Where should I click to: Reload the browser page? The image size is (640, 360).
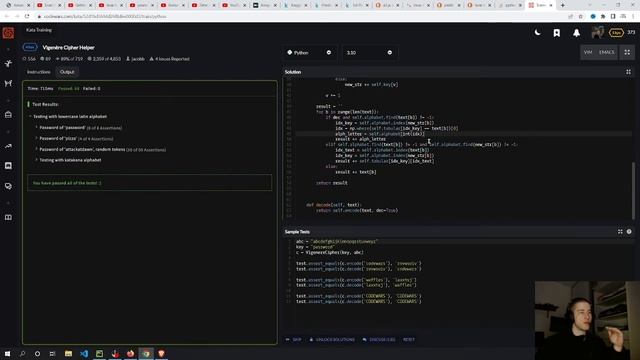(x=27, y=16)
